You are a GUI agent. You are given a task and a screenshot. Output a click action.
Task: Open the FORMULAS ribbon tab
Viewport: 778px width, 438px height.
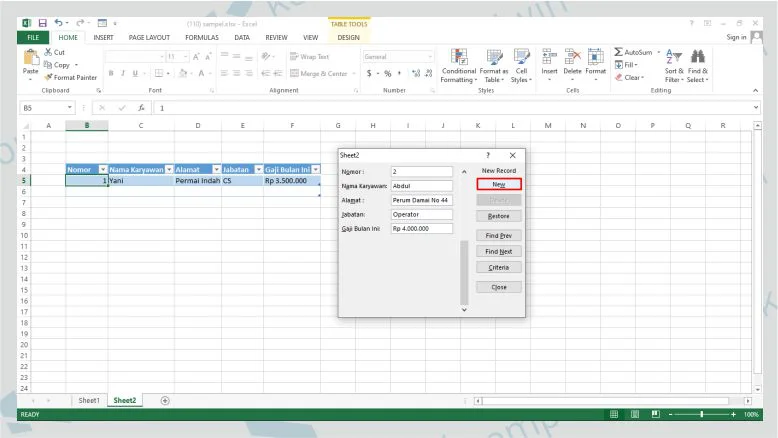(x=201, y=37)
